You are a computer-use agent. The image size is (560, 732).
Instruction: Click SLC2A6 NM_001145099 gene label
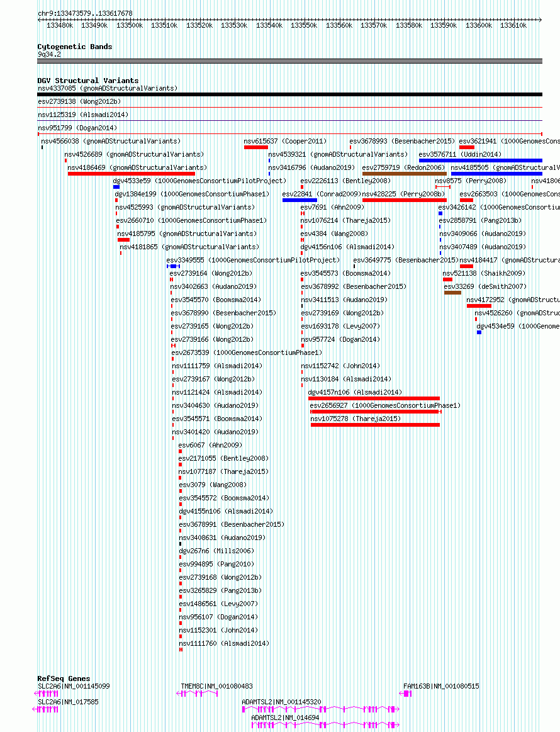pos(74,686)
